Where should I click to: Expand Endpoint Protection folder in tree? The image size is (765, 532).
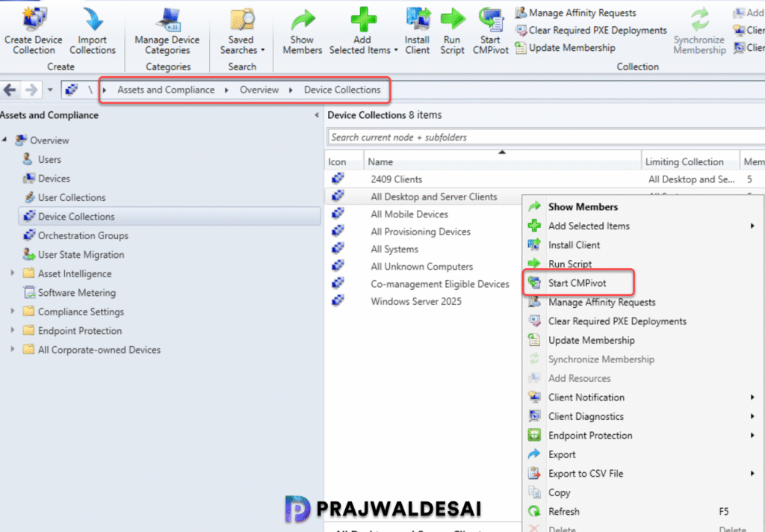[13, 330]
